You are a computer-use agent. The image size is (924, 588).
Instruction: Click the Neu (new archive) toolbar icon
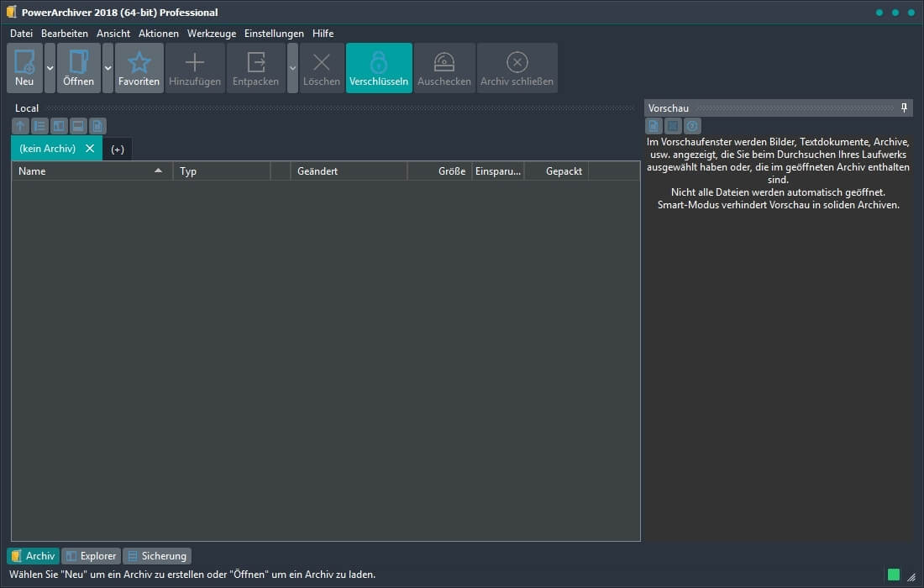tap(24, 63)
